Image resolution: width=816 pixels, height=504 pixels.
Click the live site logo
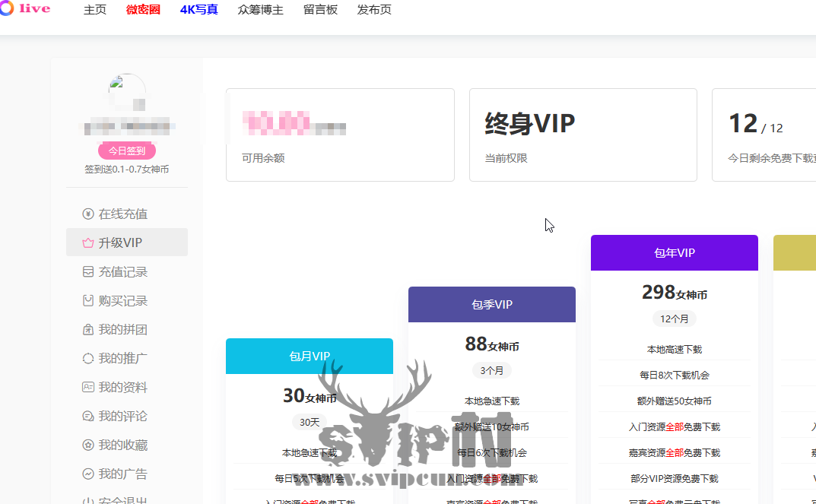click(25, 9)
